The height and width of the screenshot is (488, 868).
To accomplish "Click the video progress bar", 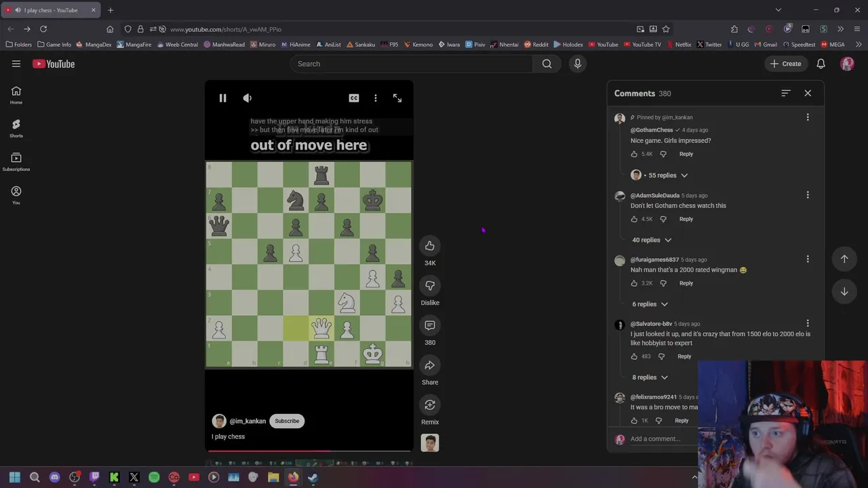I will [309, 451].
